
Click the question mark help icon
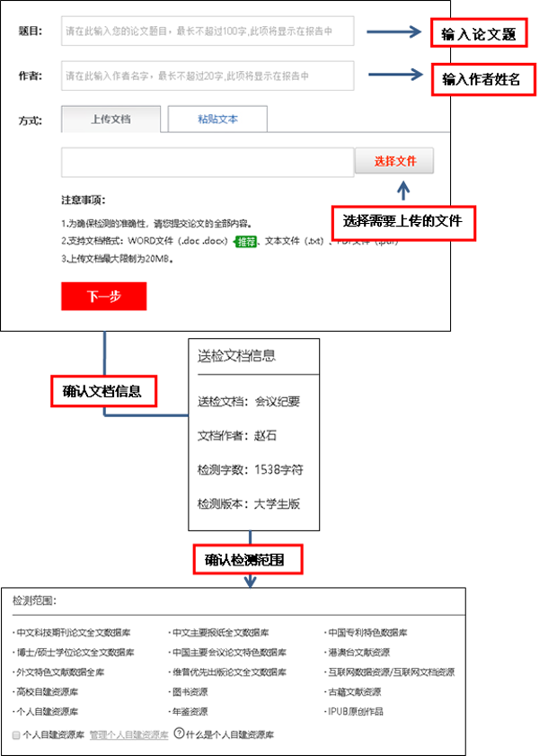pos(179,734)
